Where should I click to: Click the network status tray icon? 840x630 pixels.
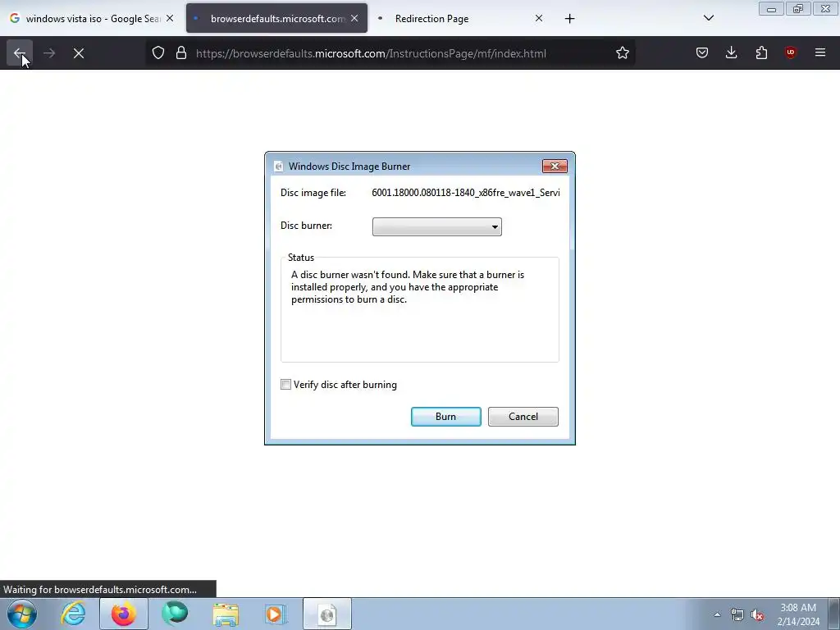pos(737,614)
